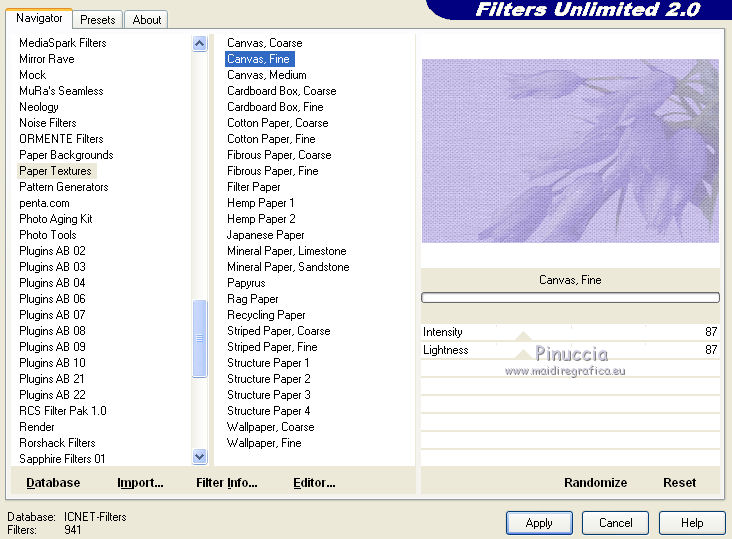Choose Wallpaper, Coarse filter
This screenshot has height=539, width=732.
(270, 427)
